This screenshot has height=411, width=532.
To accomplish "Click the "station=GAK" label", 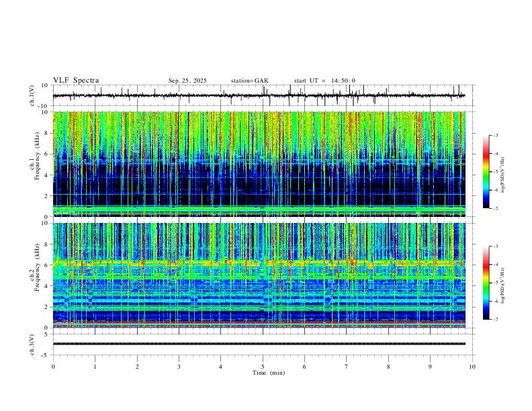I will [x=249, y=81].
